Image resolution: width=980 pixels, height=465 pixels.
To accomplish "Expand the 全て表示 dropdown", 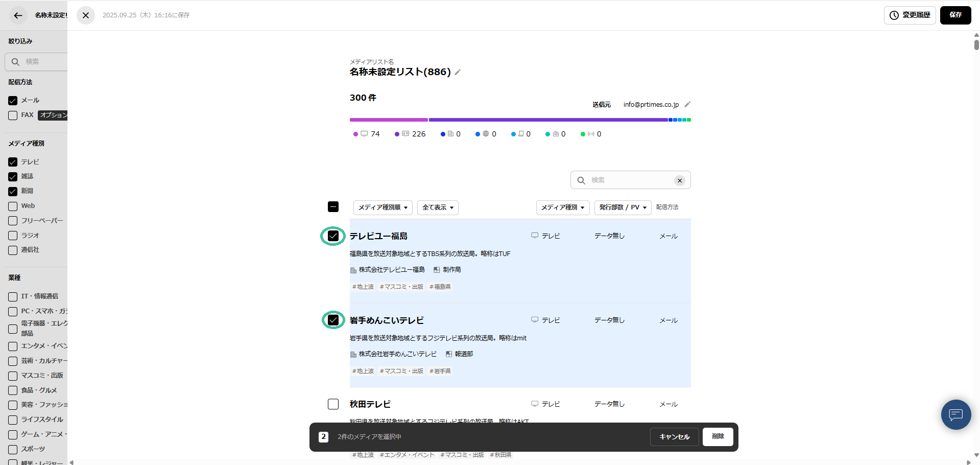I will 437,207.
